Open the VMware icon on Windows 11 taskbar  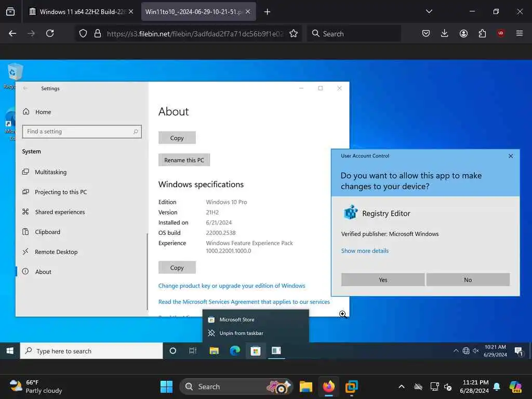click(352, 387)
